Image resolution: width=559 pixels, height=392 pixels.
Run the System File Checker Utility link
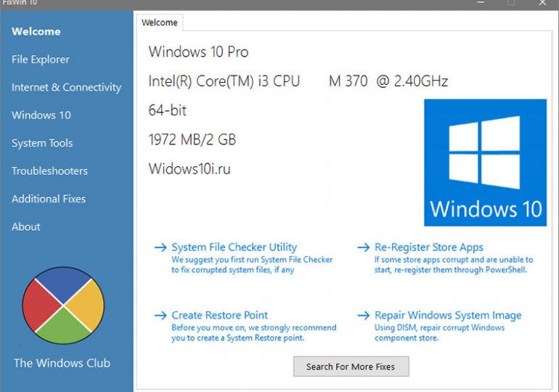tap(234, 248)
